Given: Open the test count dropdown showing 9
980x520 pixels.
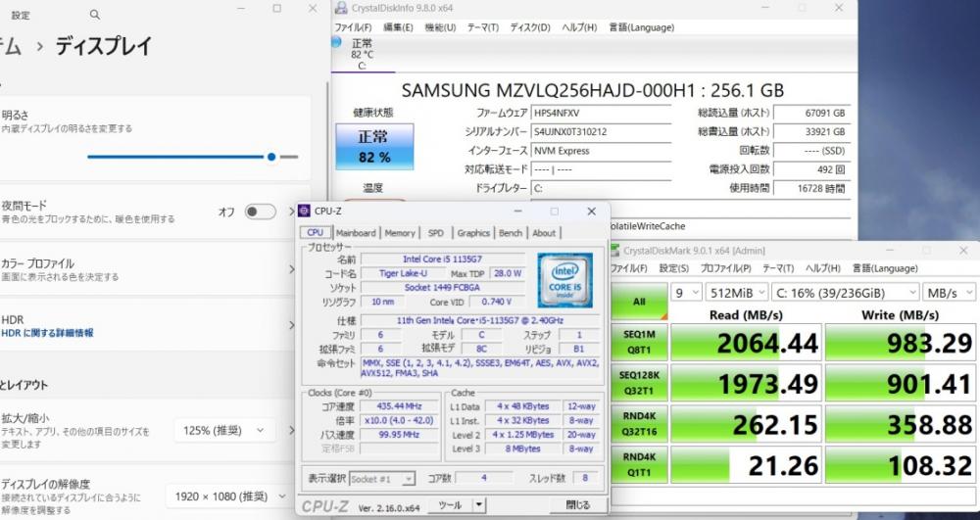Looking at the screenshot, I should tap(686, 292).
